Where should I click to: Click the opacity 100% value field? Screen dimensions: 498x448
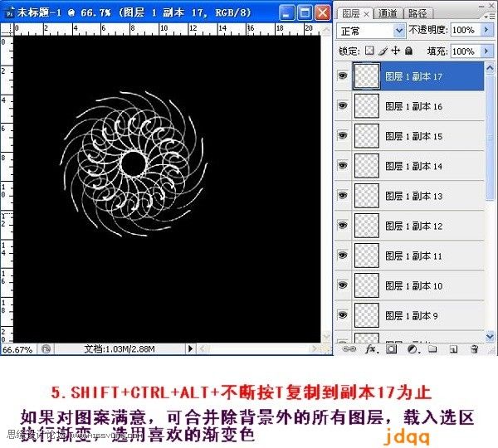pyautogui.click(x=466, y=30)
